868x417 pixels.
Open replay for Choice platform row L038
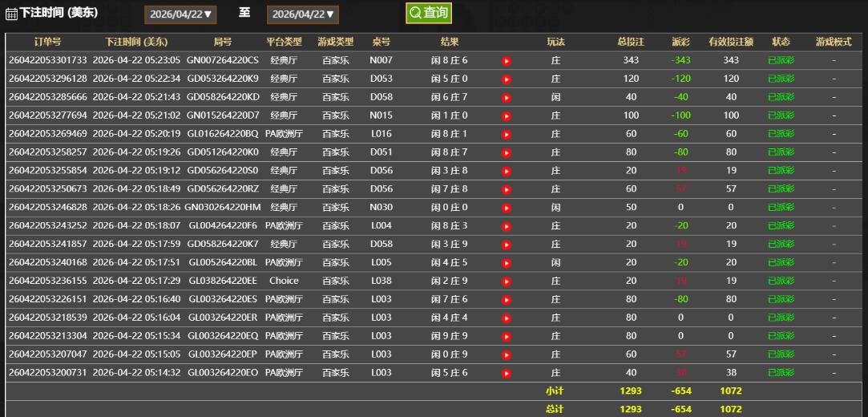pos(507,281)
